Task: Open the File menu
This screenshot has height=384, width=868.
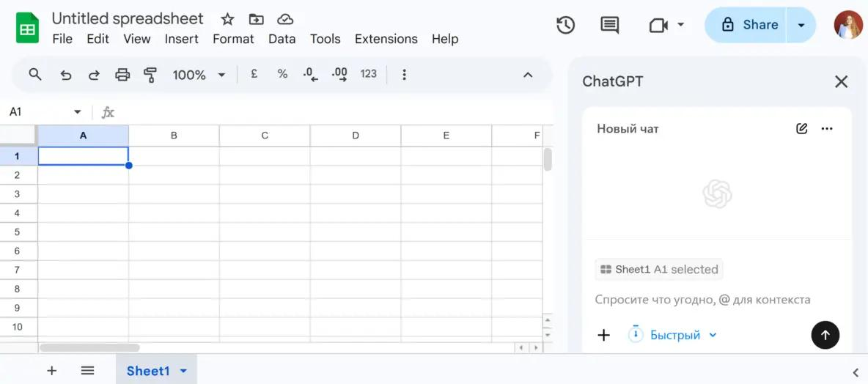Action: click(62, 39)
